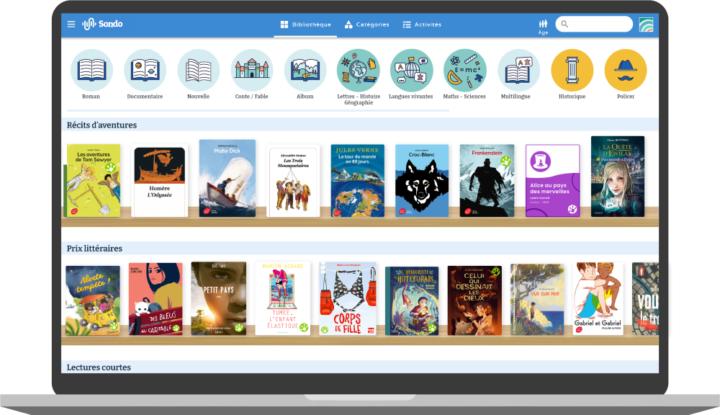Screen dimensions: 720x415
Task: Open the hamburger menu
Action: tap(71, 24)
